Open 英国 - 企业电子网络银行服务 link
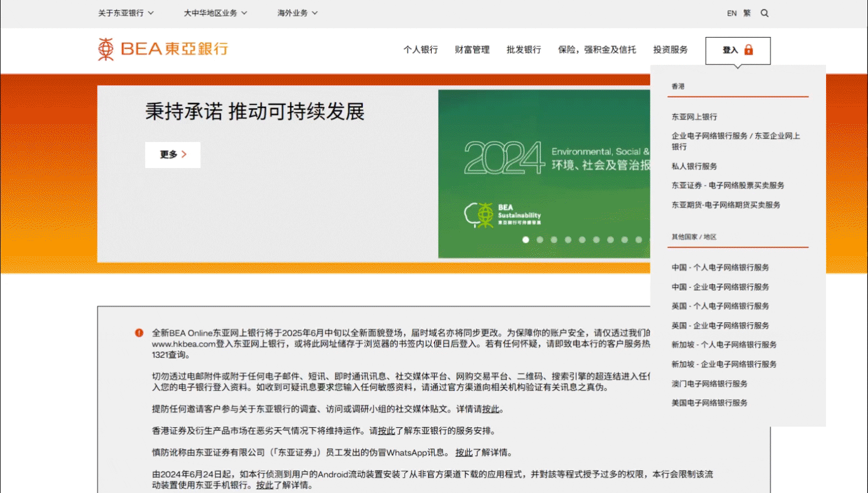The width and height of the screenshot is (868, 493). [x=720, y=326]
